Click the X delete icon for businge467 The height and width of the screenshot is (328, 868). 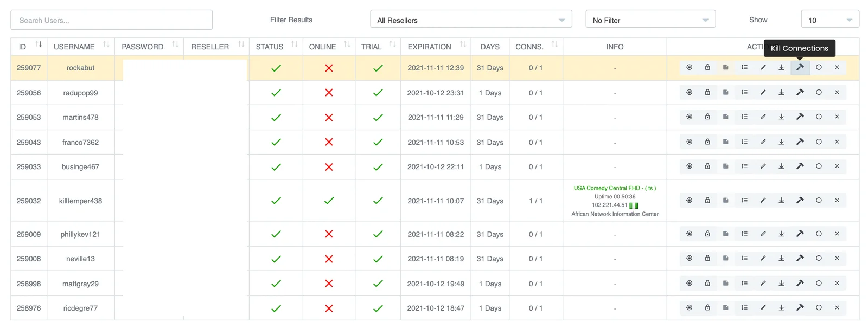(837, 166)
